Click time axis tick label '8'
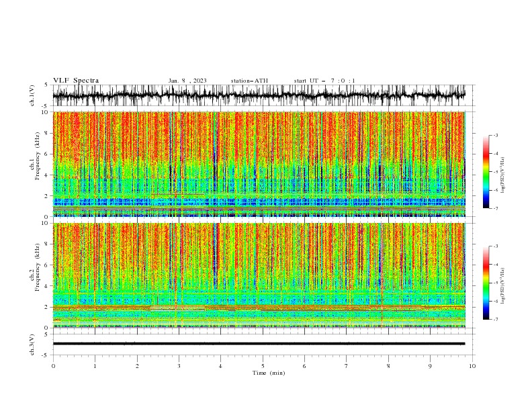 click(388, 366)
